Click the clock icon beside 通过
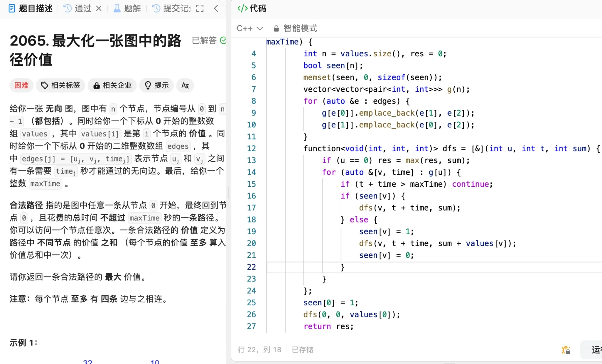Screen dimensions: 602x364 pyautogui.click(x=67, y=8)
